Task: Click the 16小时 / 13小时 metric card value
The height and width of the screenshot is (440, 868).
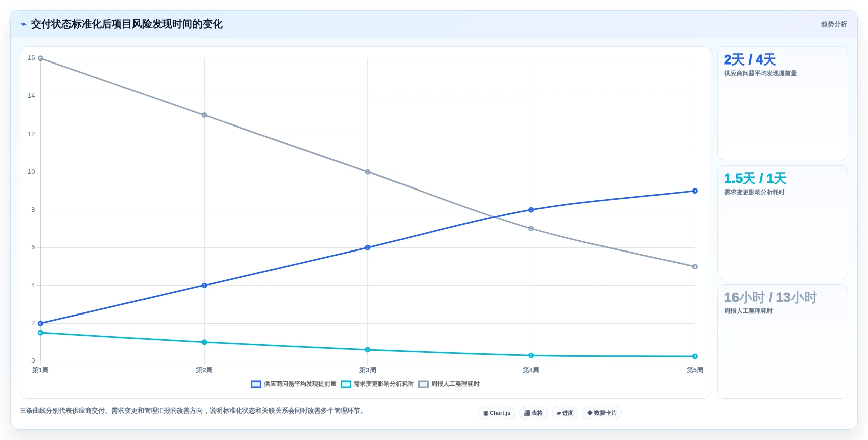Action: pyautogui.click(x=770, y=298)
